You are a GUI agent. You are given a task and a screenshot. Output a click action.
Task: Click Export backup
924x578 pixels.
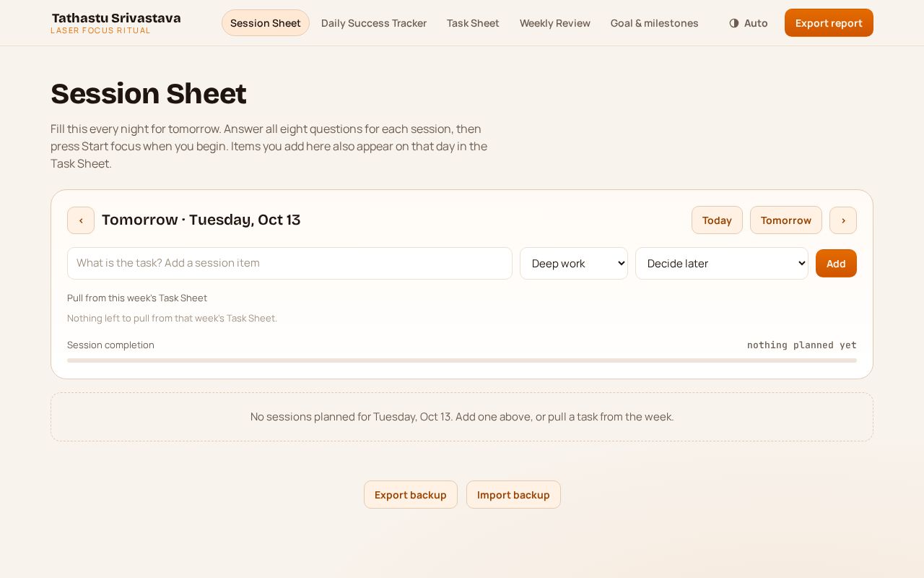411,495
